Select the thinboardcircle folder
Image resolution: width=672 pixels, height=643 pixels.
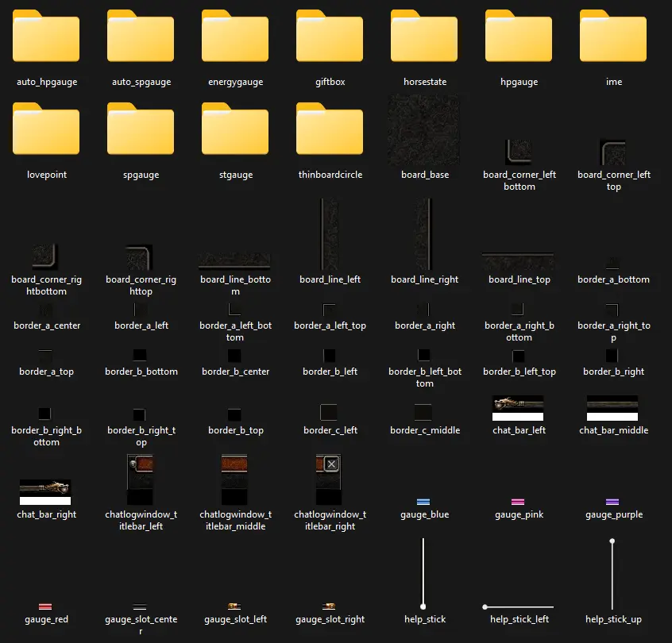coord(330,130)
